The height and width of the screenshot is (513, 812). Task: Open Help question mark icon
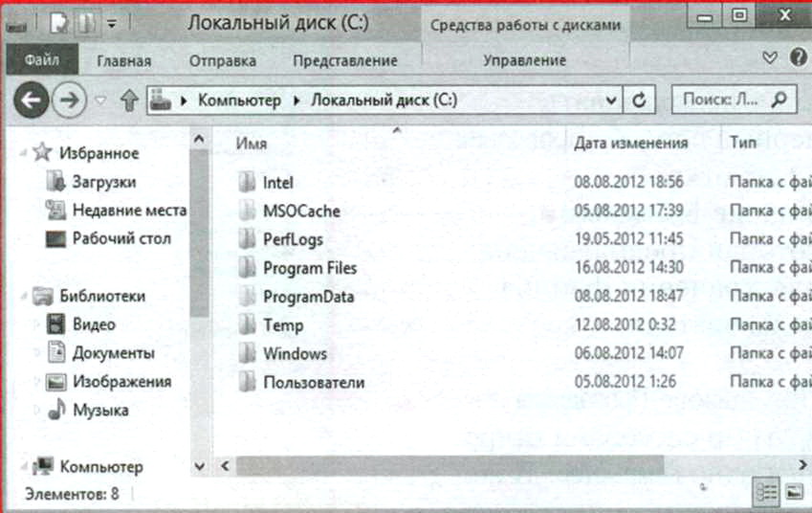tap(798, 56)
